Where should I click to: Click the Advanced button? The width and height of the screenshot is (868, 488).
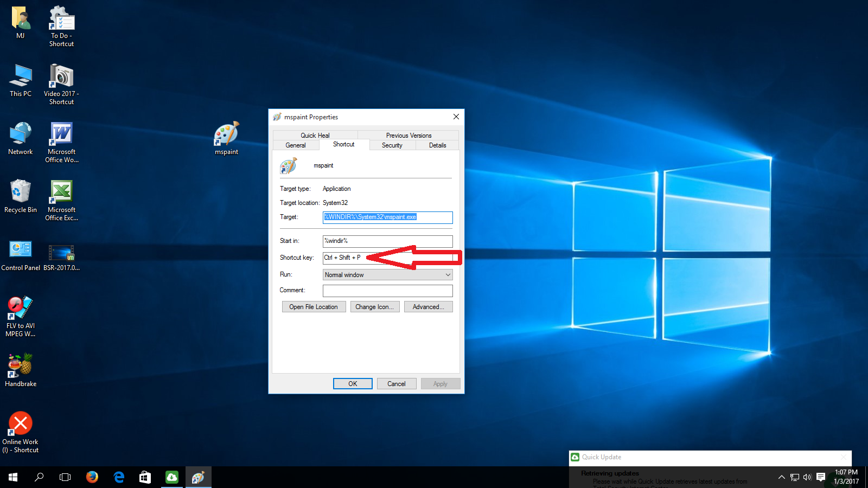click(x=428, y=307)
